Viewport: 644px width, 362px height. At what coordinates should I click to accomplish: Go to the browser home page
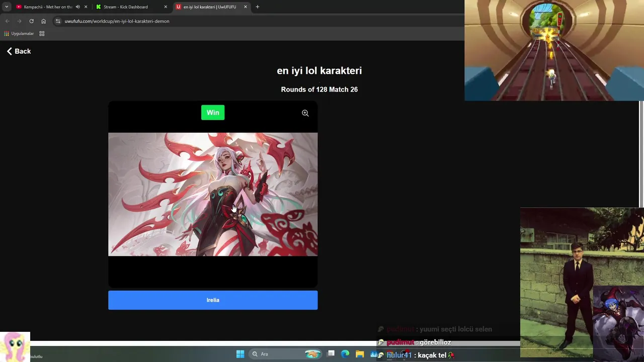43,21
